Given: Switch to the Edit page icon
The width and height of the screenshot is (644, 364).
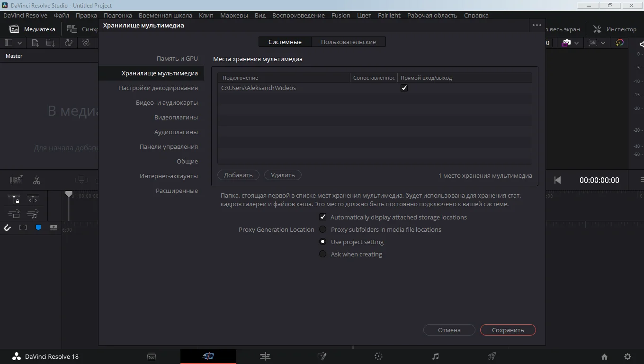Looking at the screenshot, I should click(x=265, y=356).
